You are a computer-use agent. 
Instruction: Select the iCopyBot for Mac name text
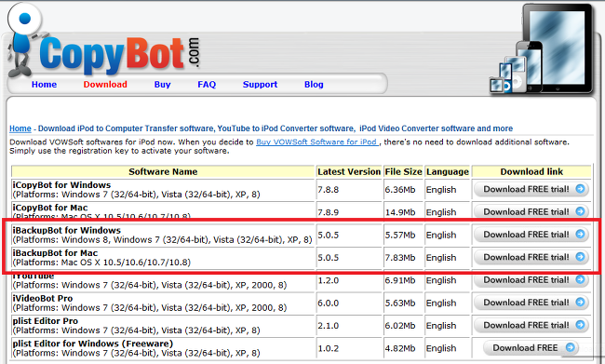click(50, 208)
